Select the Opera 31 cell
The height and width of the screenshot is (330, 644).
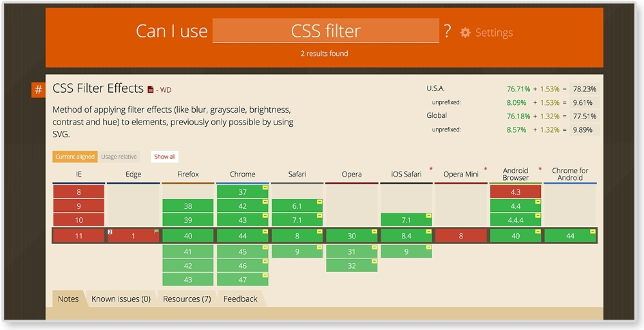click(x=352, y=251)
